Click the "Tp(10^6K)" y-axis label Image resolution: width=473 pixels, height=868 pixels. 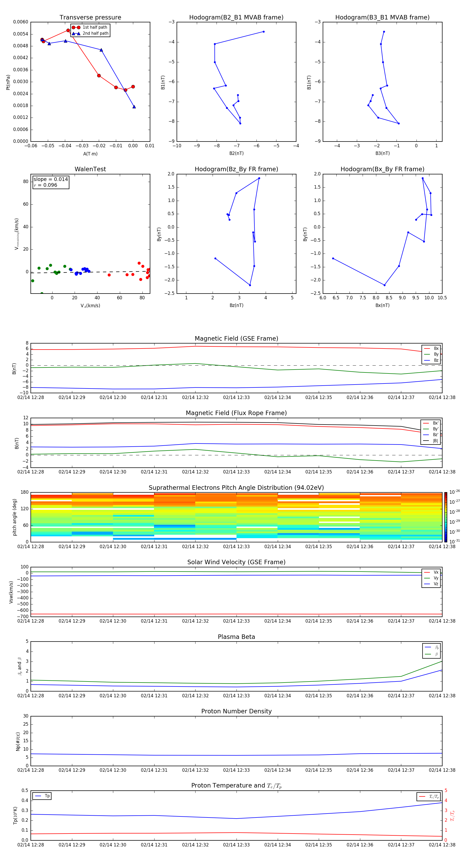15,815
